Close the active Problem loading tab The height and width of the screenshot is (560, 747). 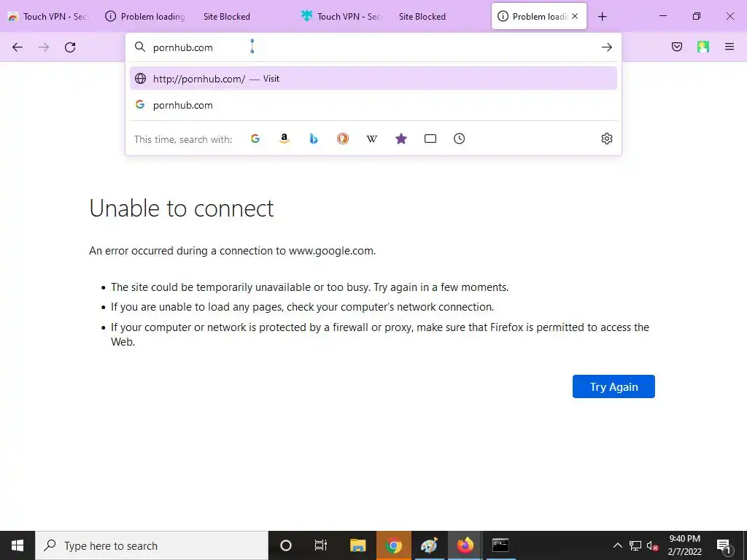click(x=575, y=16)
